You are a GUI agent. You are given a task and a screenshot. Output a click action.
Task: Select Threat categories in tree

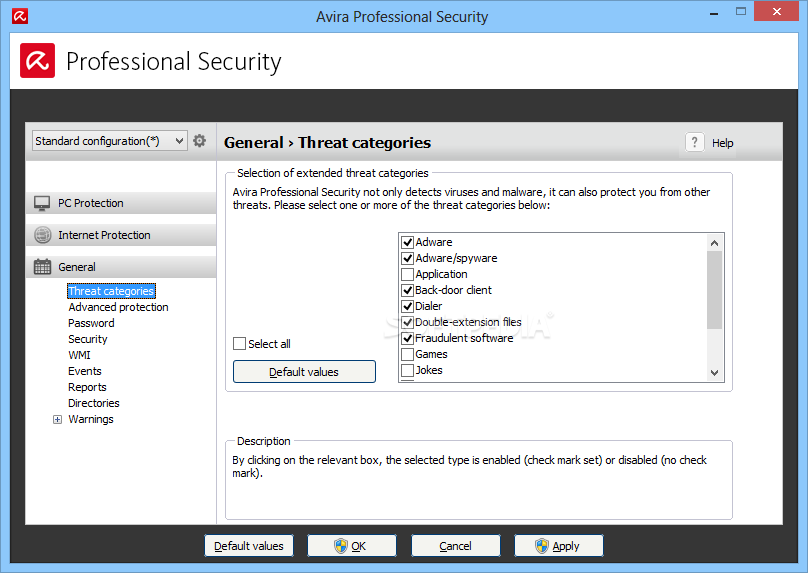[111, 291]
